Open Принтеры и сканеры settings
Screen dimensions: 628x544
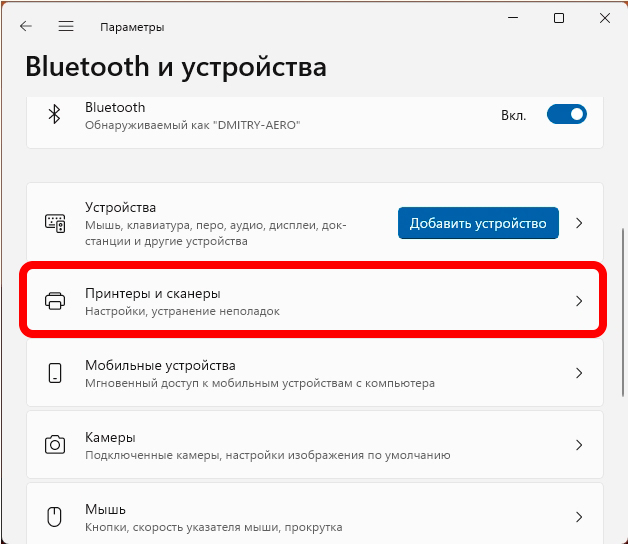tap(313, 300)
